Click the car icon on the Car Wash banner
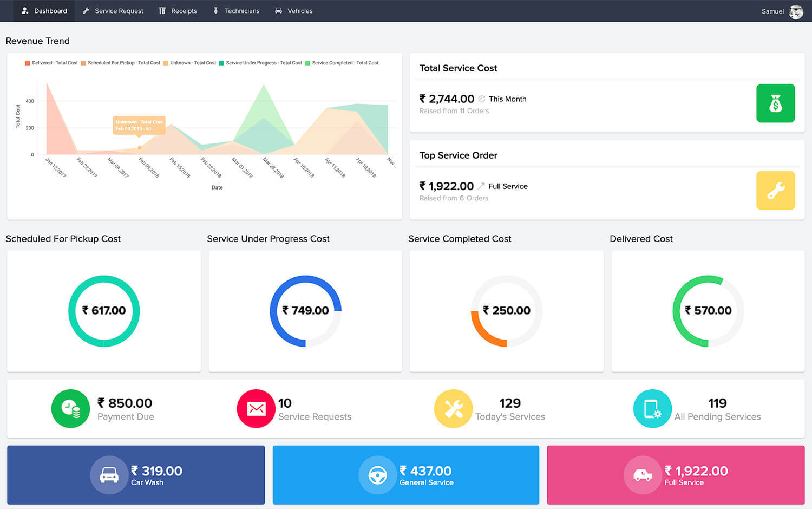Image resolution: width=812 pixels, height=509 pixels. coord(109,475)
